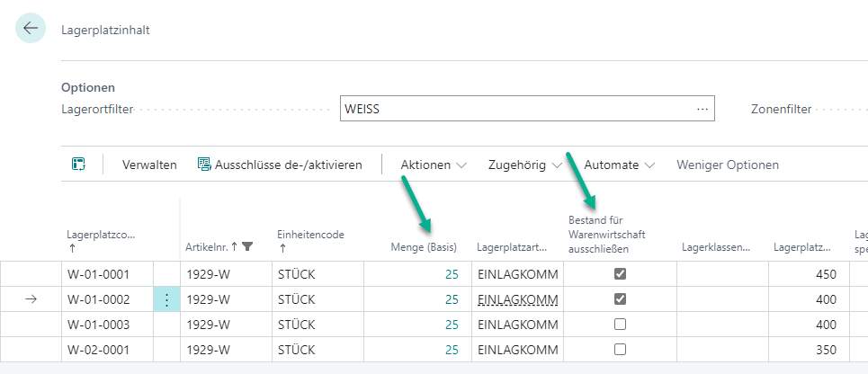The width and height of the screenshot is (868, 374).
Task: Click the Ausschlüsse de-/aktivieren icon
Action: 204,165
